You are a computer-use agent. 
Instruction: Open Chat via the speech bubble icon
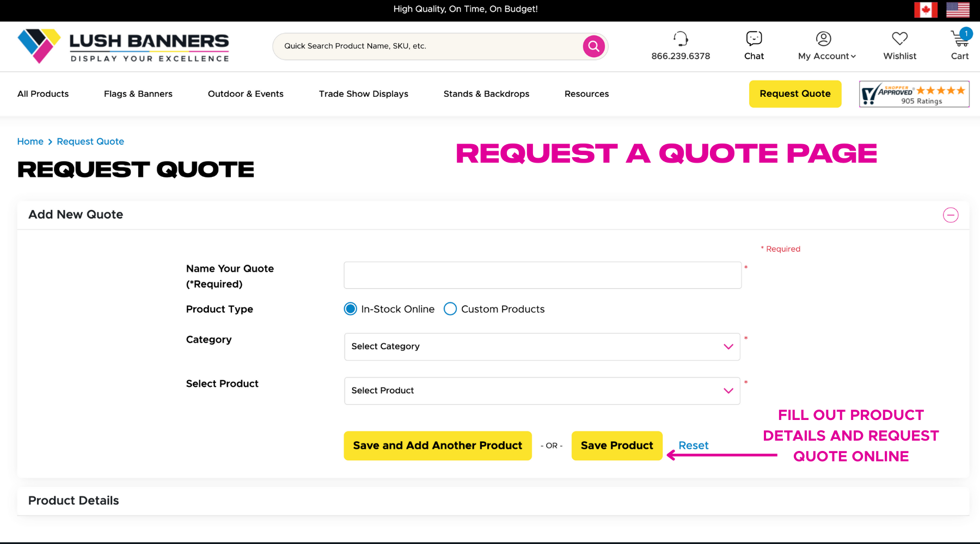pyautogui.click(x=754, y=39)
